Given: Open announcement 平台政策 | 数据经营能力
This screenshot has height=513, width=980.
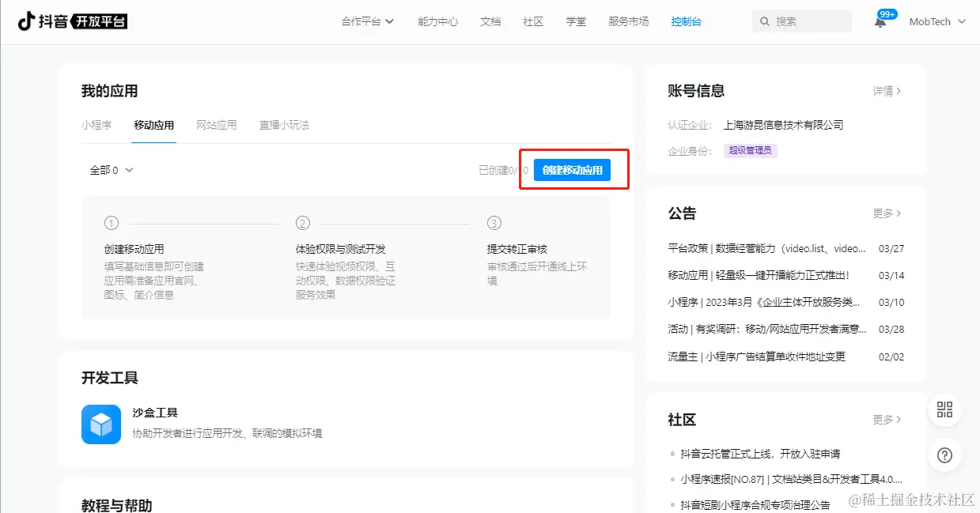Looking at the screenshot, I should (766, 248).
